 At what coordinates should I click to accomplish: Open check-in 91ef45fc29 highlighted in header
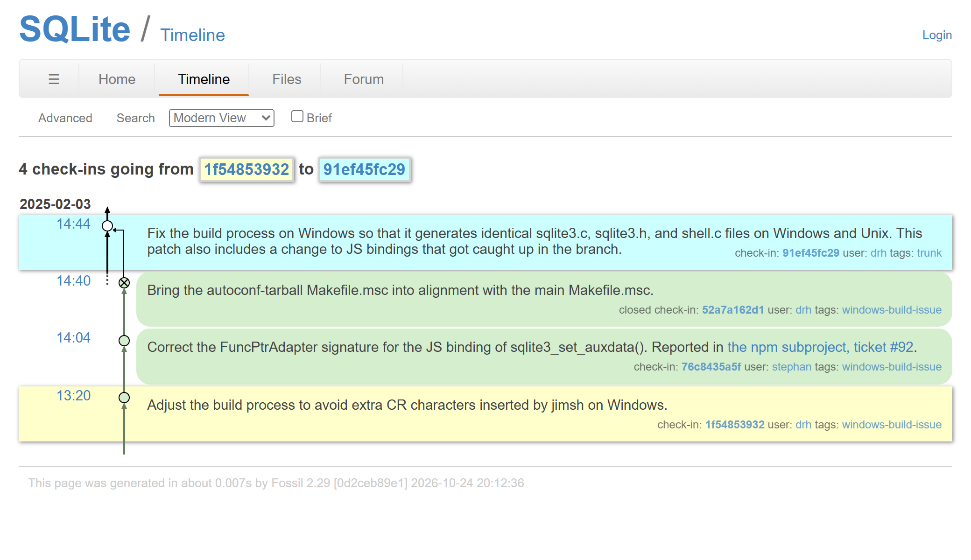click(364, 169)
